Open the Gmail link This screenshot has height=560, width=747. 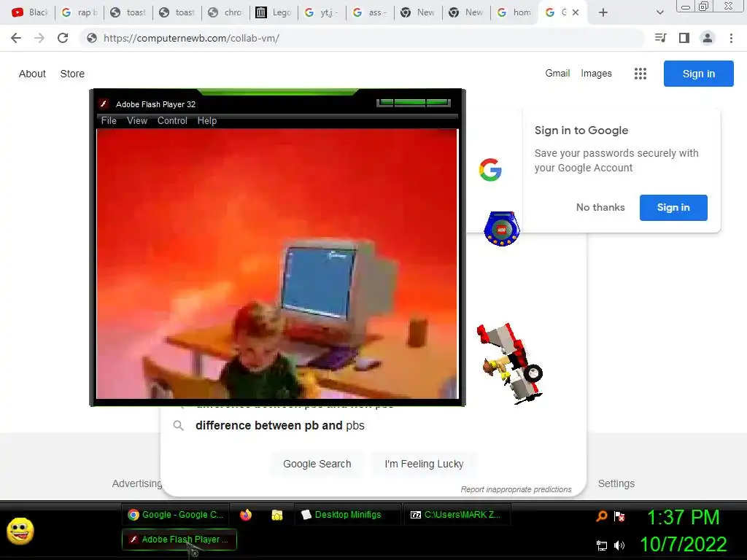tap(557, 74)
